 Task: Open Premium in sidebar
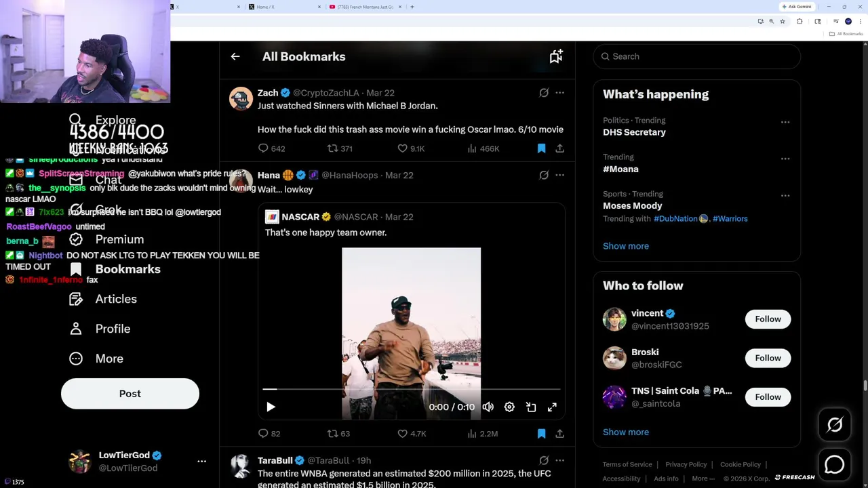tap(106, 239)
